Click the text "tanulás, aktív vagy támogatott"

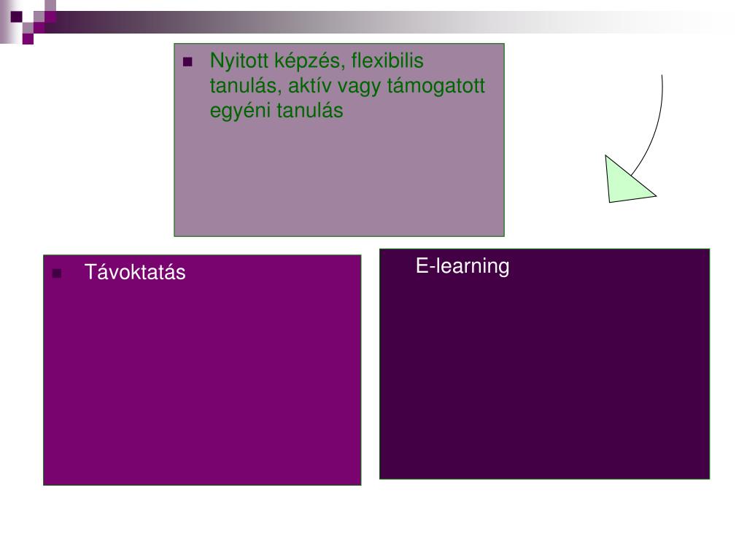(347, 86)
